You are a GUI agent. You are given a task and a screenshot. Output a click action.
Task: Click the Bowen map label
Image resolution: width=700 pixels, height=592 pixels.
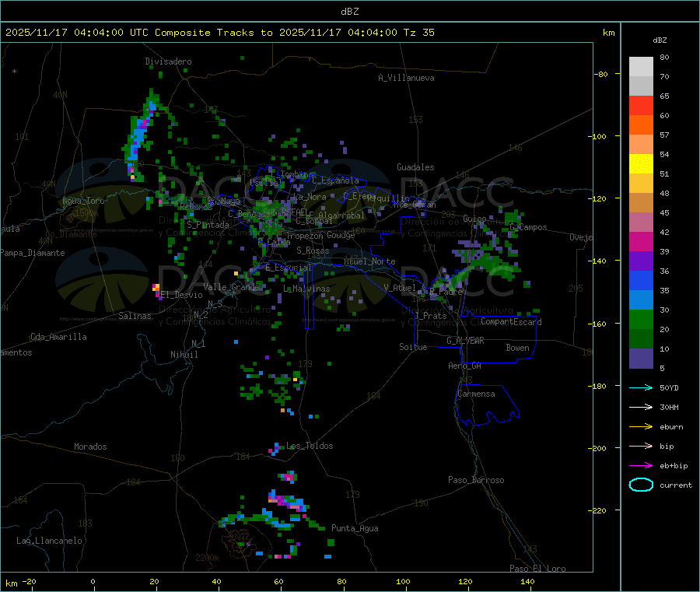pyautogui.click(x=518, y=348)
